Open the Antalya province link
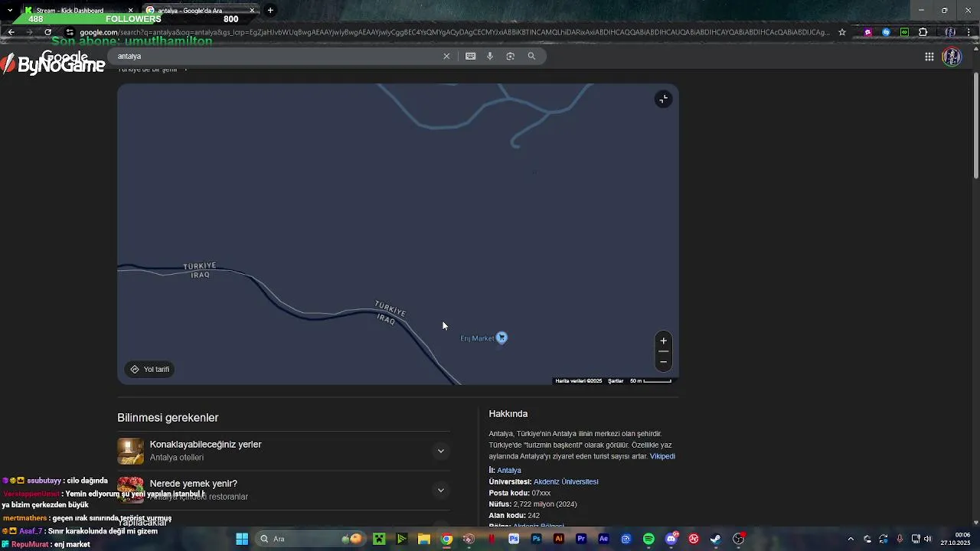The height and width of the screenshot is (551, 980). pos(509,471)
